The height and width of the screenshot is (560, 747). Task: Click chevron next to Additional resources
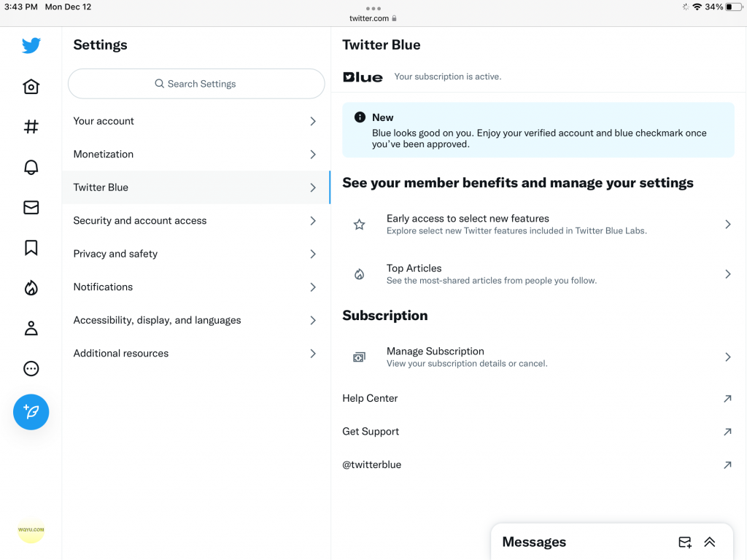pos(313,354)
